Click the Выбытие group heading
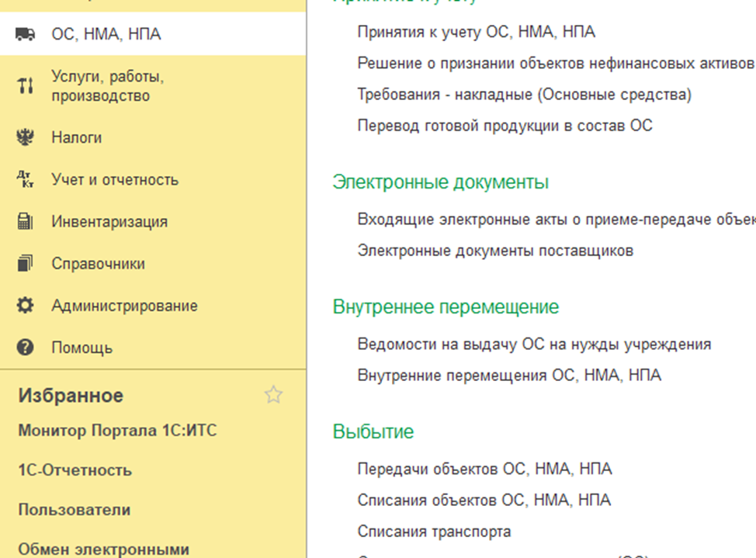 click(x=373, y=431)
